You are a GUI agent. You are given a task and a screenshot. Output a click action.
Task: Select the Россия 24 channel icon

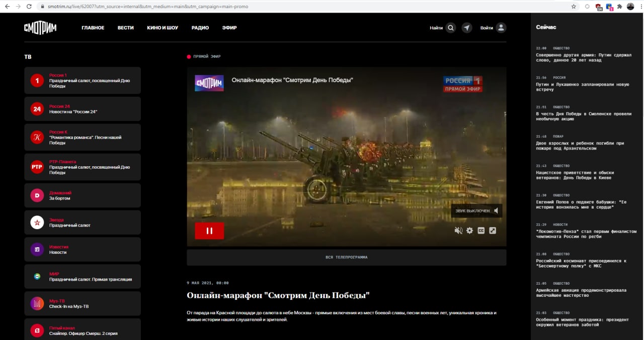click(37, 109)
